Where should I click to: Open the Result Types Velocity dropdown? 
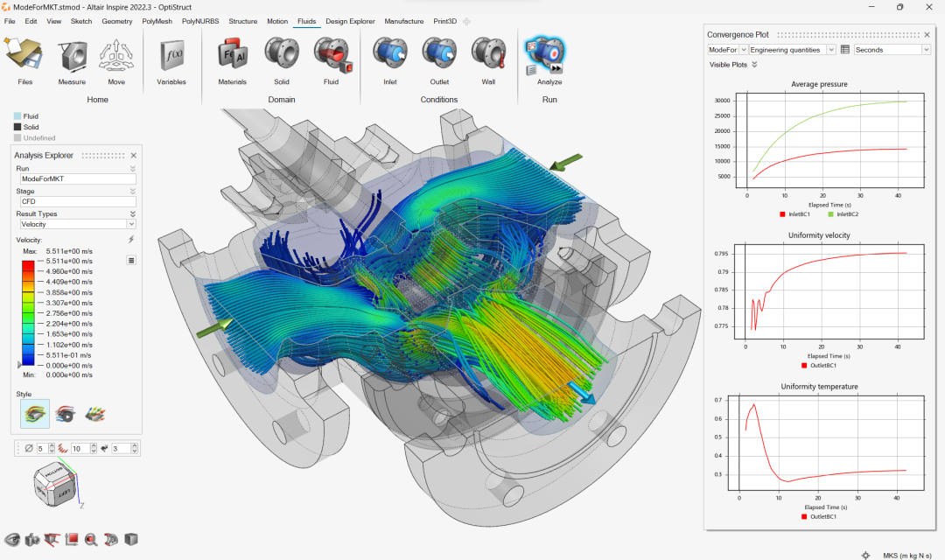[78, 224]
